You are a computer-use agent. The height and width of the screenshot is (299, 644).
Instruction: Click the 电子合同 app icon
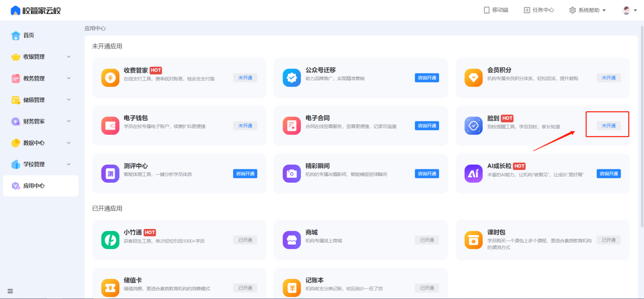click(292, 126)
